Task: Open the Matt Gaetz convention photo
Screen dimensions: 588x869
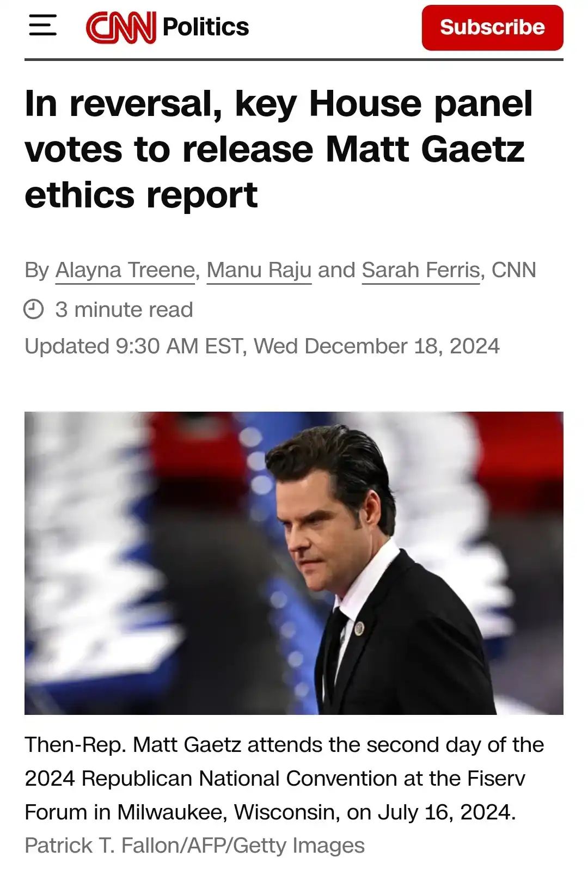Action: [x=294, y=563]
